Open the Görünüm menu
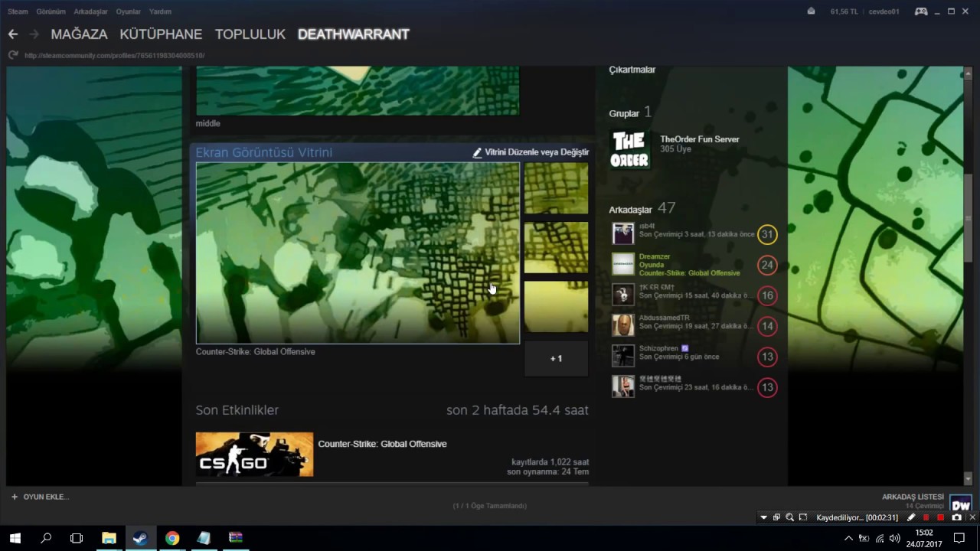This screenshot has width=980, height=551. (51, 11)
